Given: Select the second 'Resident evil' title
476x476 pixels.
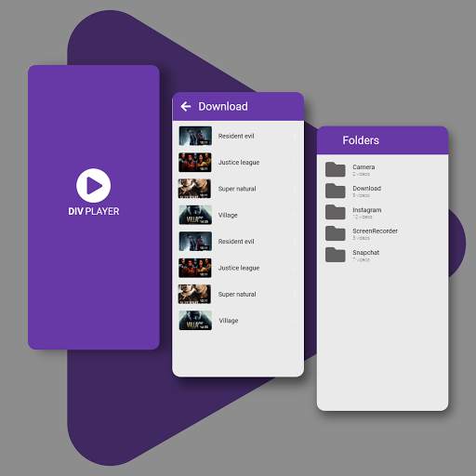Looking at the screenshot, I should [x=236, y=242].
